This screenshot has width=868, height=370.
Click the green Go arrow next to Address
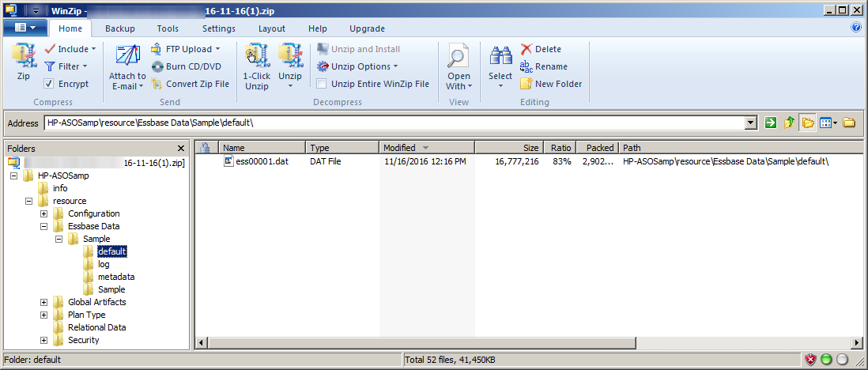pyautogui.click(x=770, y=123)
